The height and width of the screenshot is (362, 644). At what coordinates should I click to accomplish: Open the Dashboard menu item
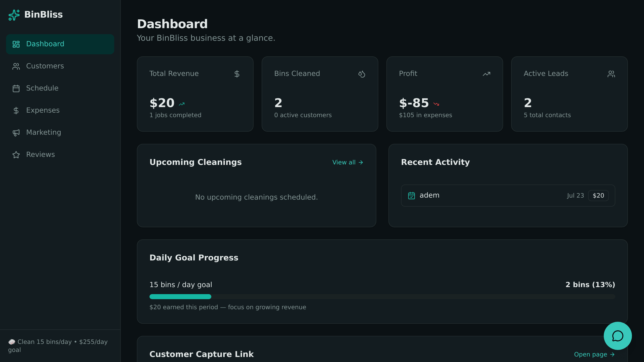pyautogui.click(x=60, y=44)
